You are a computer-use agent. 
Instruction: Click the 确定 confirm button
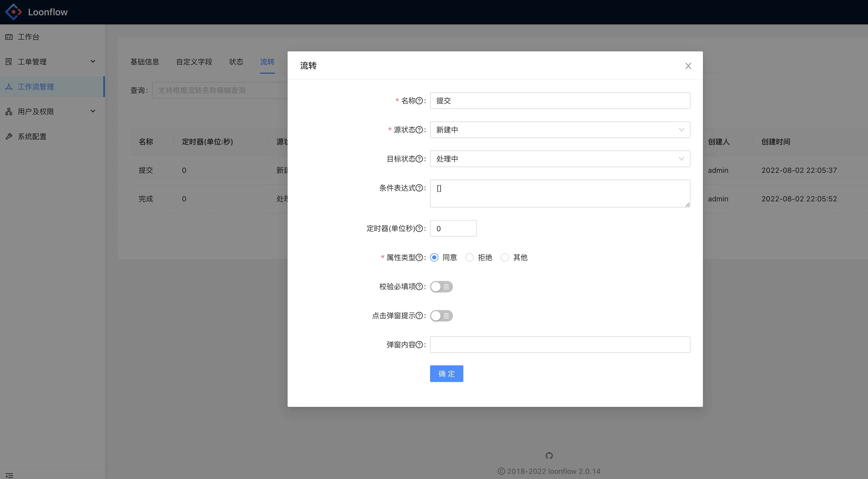[446, 374]
